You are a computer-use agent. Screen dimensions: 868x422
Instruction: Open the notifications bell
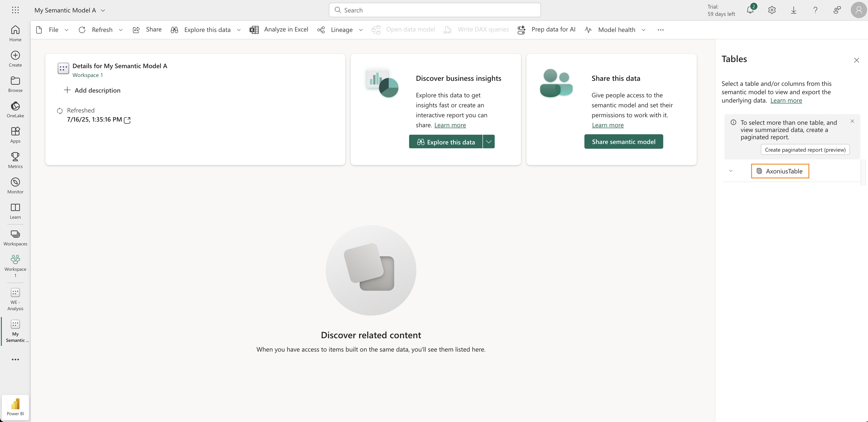pyautogui.click(x=750, y=10)
